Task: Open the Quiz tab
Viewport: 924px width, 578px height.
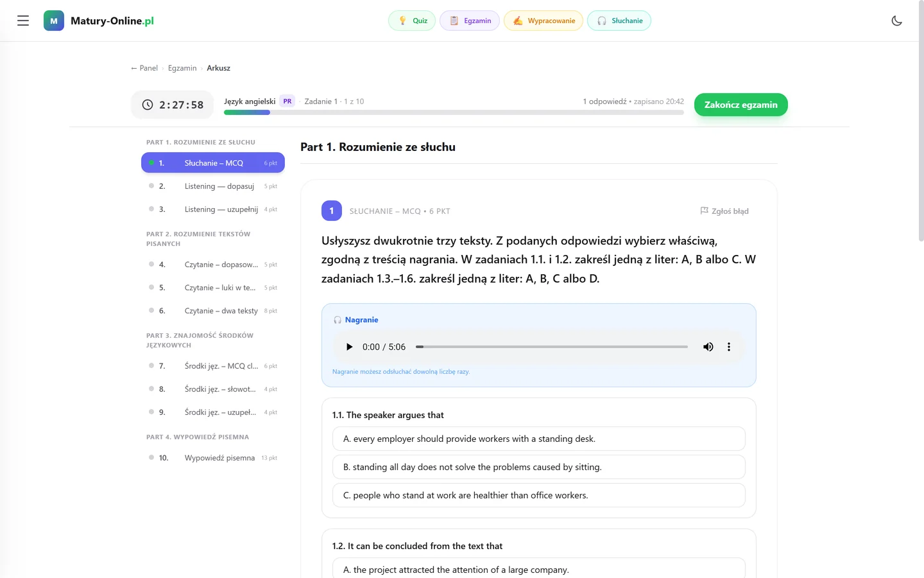Action: pos(412,21)
